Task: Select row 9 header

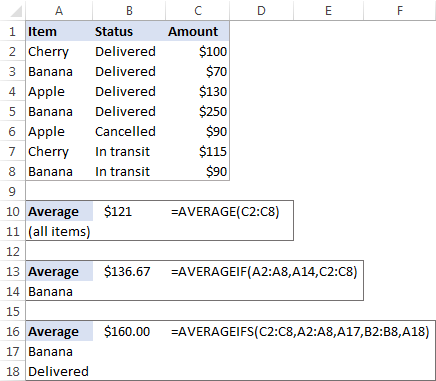Action: [12, 191]
